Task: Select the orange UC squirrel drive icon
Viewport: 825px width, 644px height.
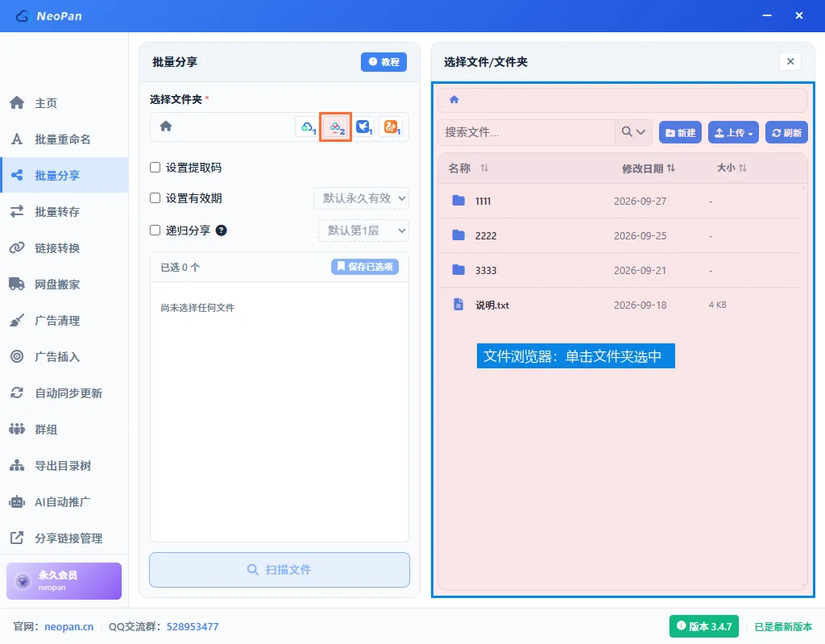Action: point(391,127)
